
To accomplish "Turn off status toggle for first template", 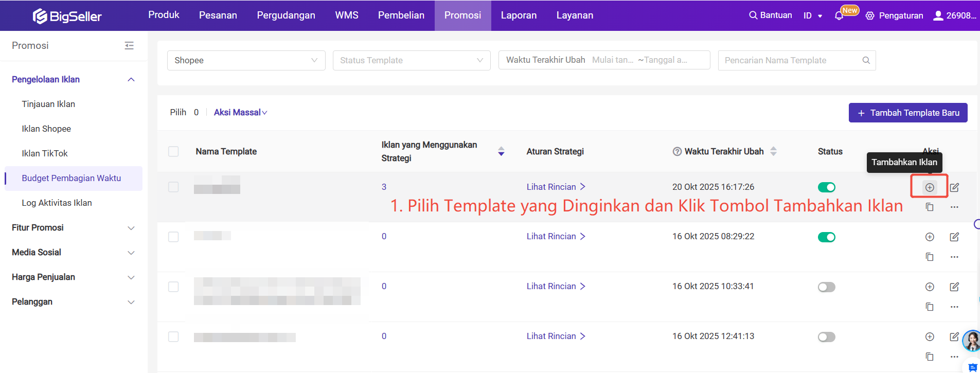I will coord(826,187).
